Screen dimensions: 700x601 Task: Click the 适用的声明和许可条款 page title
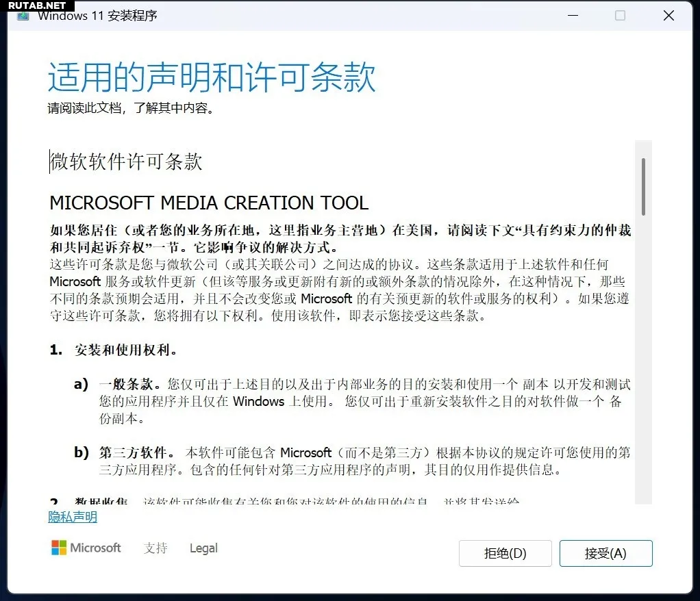tap(212, 77)
